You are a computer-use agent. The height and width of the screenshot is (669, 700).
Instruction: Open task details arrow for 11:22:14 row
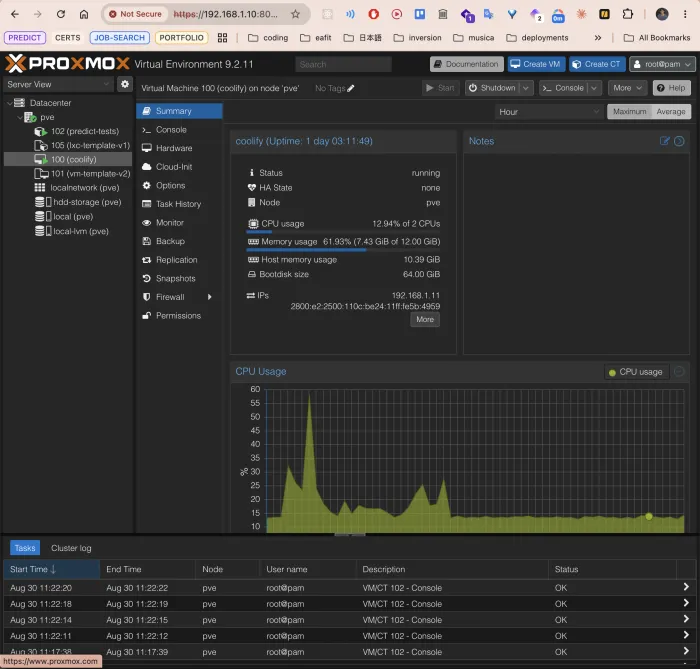(x=686, y=619)
